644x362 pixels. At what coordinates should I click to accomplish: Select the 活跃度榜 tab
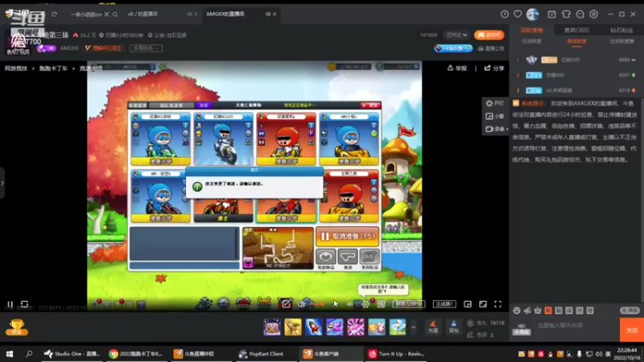(532, 30)
